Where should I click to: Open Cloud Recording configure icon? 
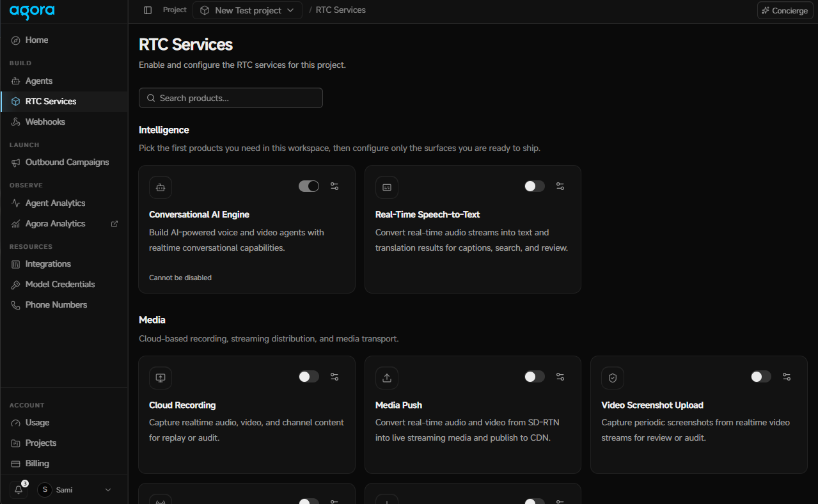334,377
